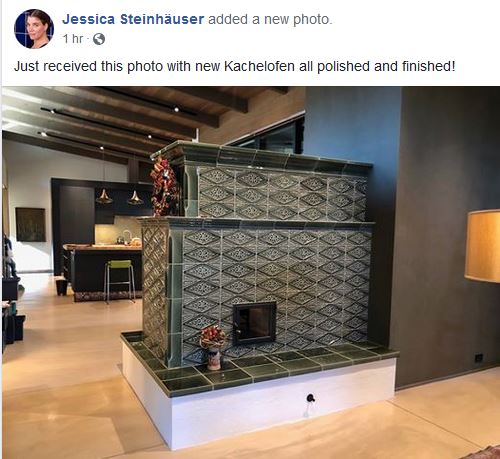Click the wooden kitchen island countertop

[x=102, y=247]
